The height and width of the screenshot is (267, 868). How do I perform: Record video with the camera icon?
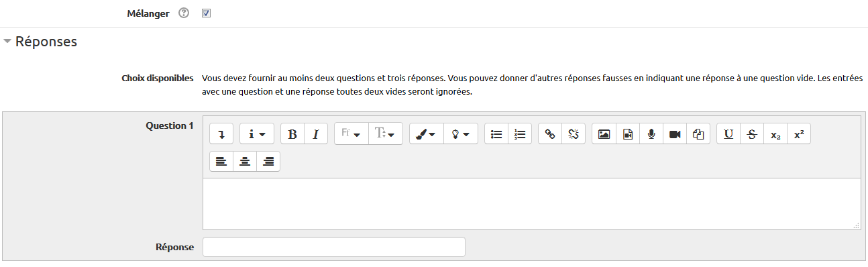click(674, 134)
